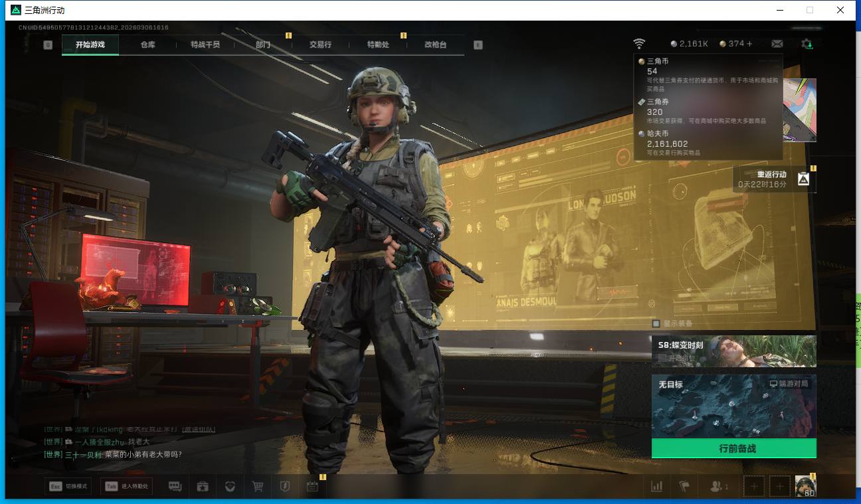Open the friends list icon
Viewport: 861px width, 504px height.
click(x=719, y=487)
